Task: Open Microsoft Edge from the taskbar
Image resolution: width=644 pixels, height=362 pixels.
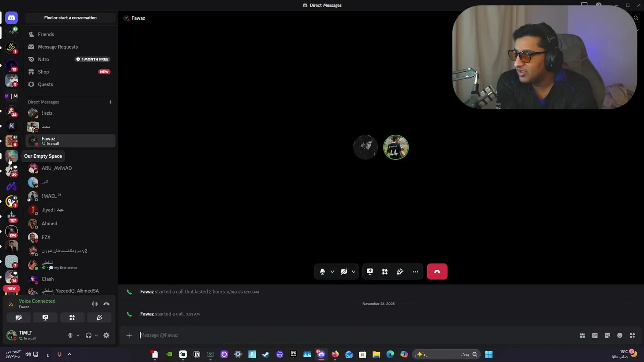Action: tap(390, 354)
